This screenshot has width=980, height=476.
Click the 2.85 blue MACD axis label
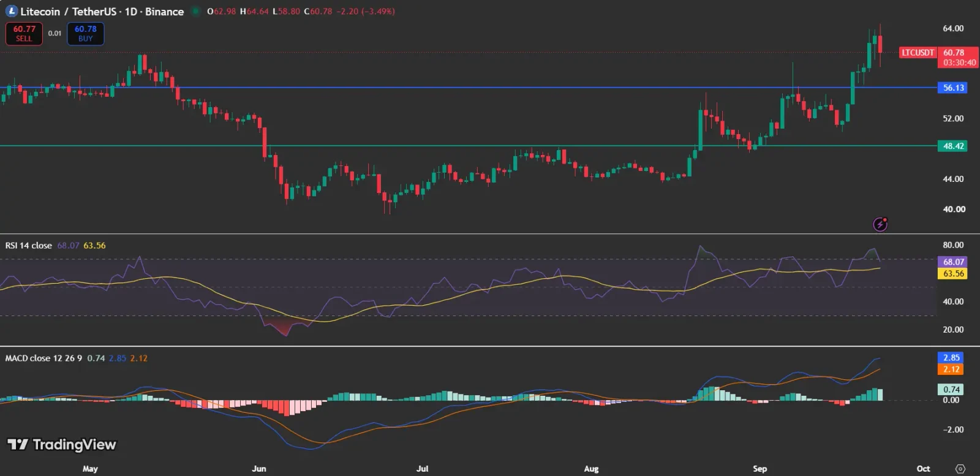[951, 357]
